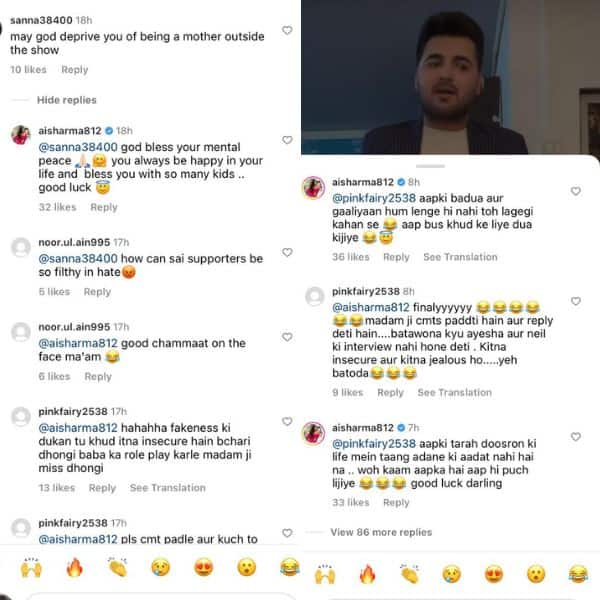
Task: Select the heart-eyes emoji in the left emoji bar
Action: (x=204, y=567)
